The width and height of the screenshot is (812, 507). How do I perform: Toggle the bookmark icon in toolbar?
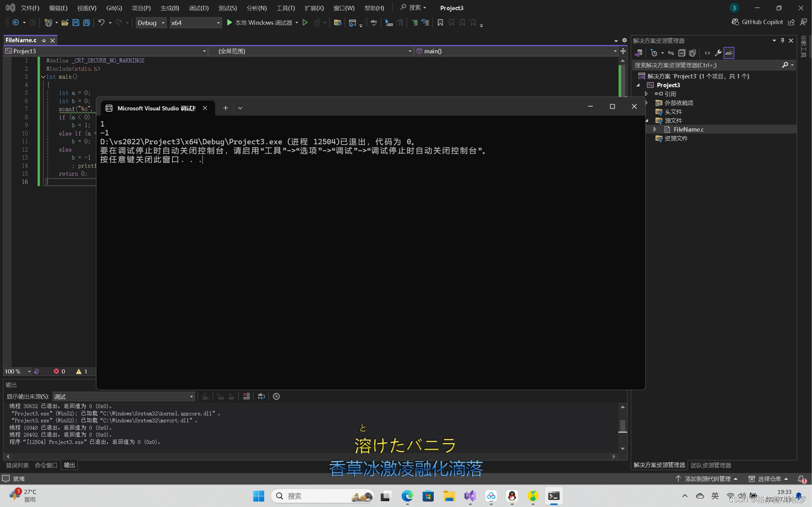440,23
